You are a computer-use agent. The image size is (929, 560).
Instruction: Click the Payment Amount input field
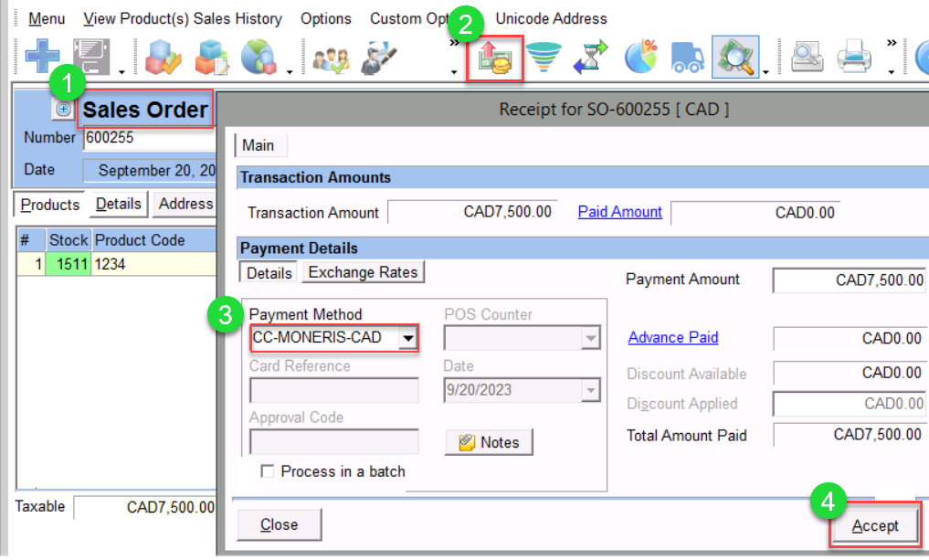[x=849, y=280]
